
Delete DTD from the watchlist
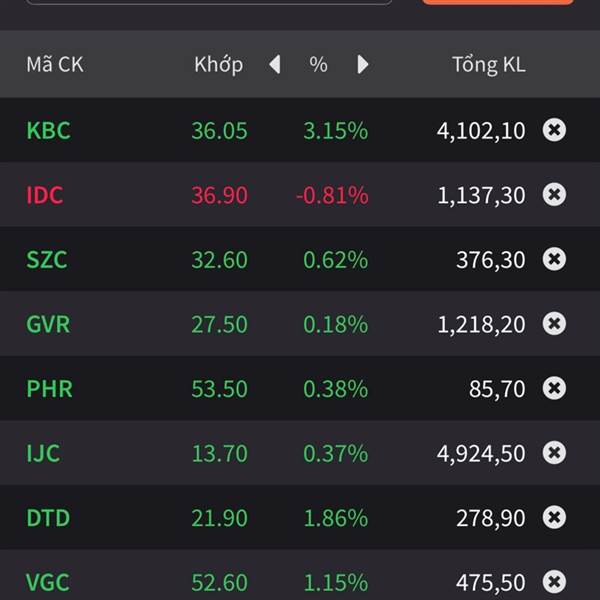(554, 517)
